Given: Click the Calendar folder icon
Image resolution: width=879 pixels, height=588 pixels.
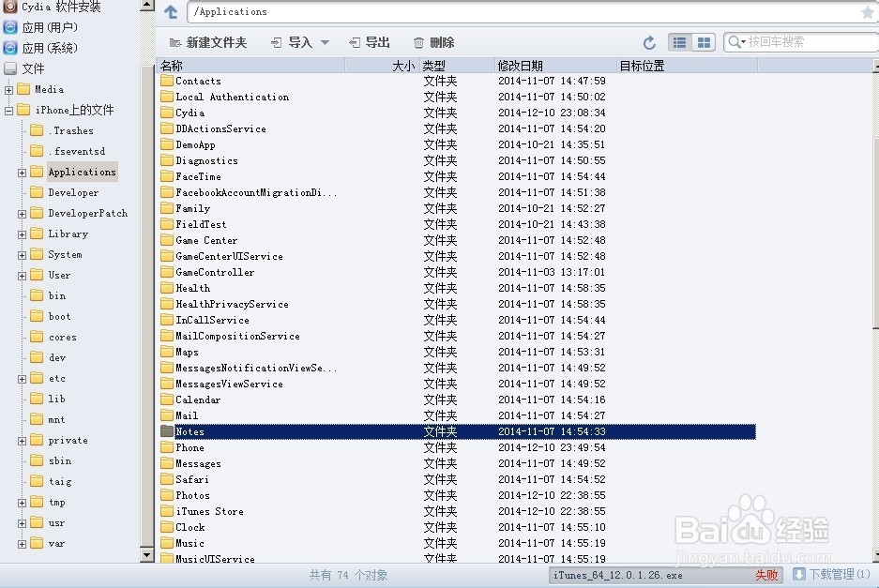Looking at the screenshot, I should click(x=166, y=400).
